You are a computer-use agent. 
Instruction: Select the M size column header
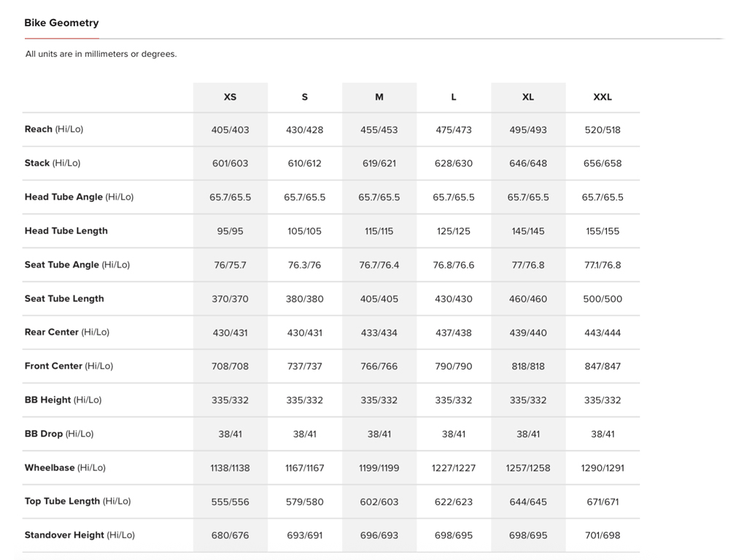point(379,97)
